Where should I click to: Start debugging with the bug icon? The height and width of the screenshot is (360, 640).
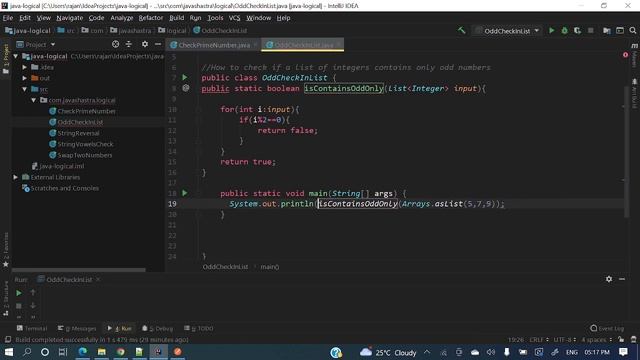564,31
